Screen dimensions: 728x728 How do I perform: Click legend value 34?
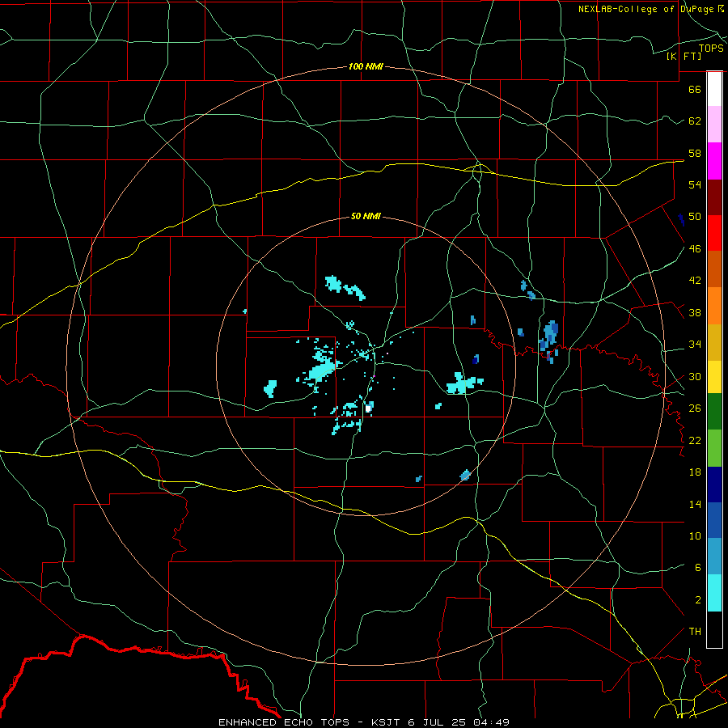pos(695,344)
